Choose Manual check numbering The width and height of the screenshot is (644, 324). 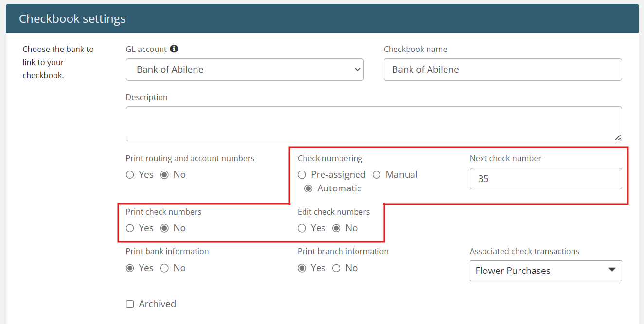click(376, 175)
